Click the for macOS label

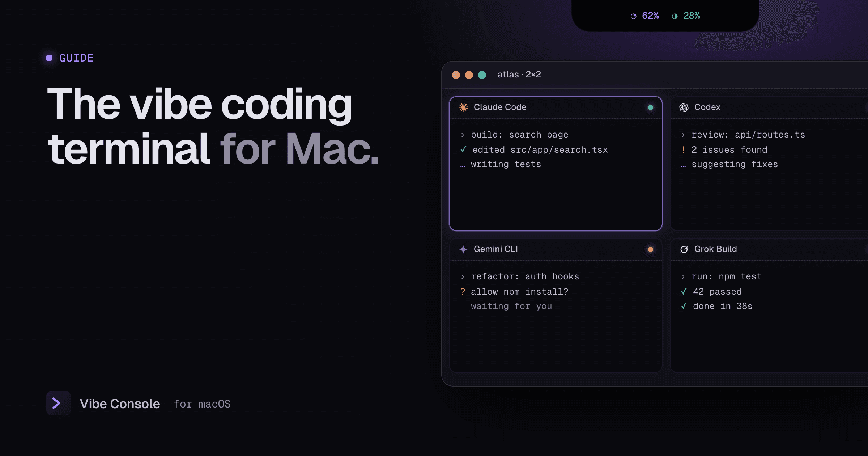coord(202,404)
